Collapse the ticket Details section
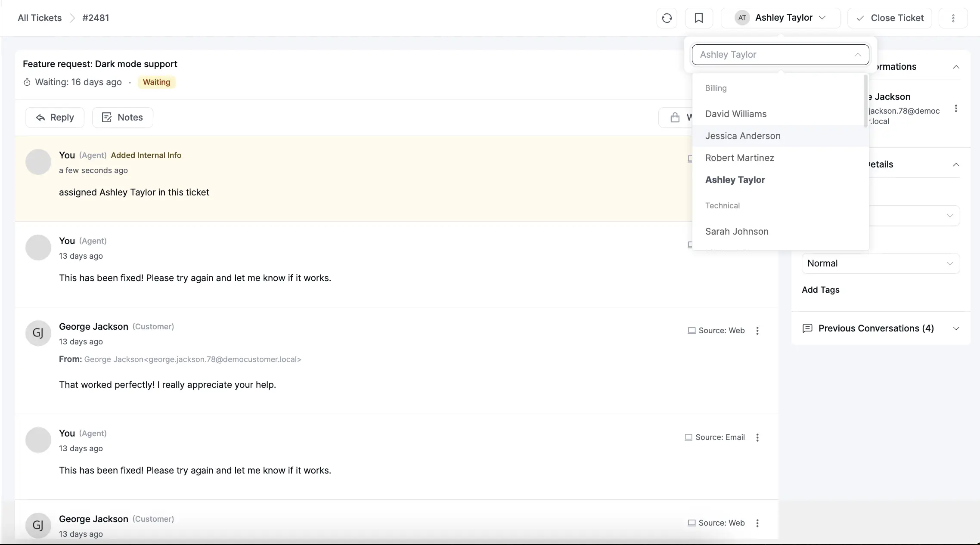The width and height of the screenshot is (980, 545). pyautogui.click(x=956, y=164)
